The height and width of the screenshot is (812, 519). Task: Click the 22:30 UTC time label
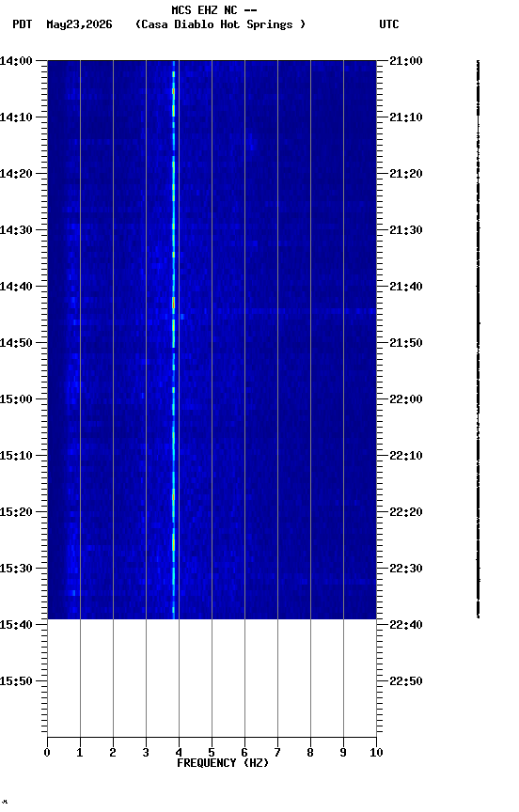click(x=406, y=569)
